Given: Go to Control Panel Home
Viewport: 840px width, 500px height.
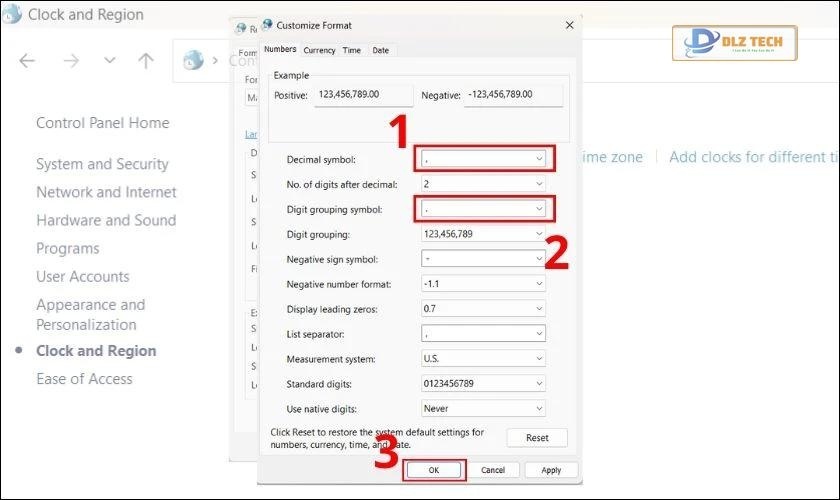Looking at the screenshot, I should (102, 123).
